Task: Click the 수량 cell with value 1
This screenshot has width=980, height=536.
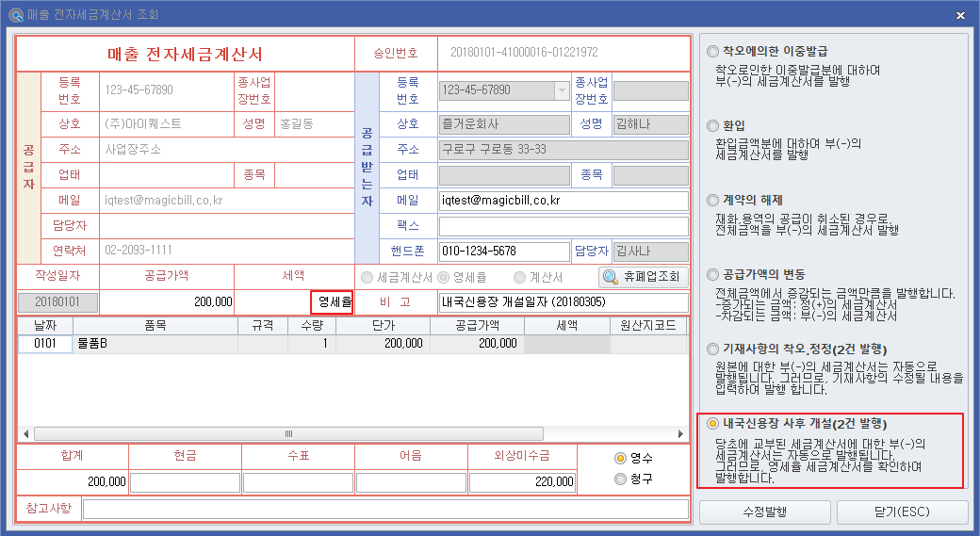Action: [x=312, y=344]
